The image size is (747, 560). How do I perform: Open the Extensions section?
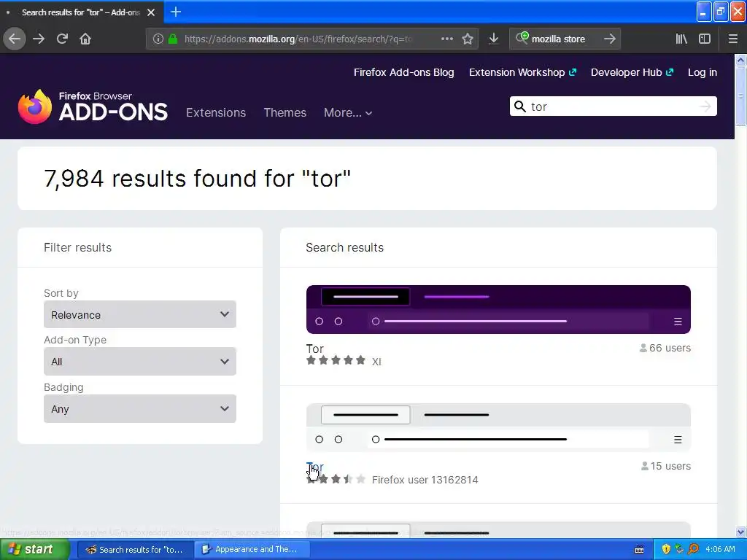[216, 112]
